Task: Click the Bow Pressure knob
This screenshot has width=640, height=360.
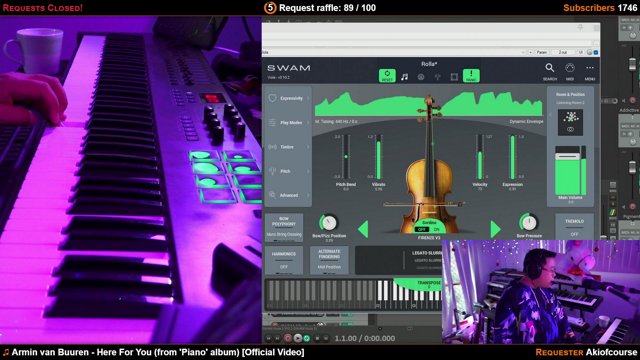Action: coord(529,223)
